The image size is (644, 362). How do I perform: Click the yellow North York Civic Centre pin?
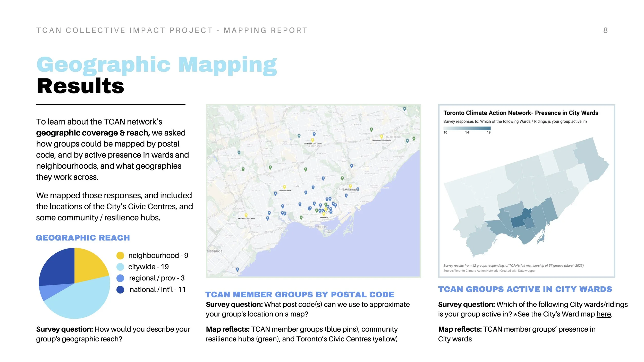tap(312, 140)
